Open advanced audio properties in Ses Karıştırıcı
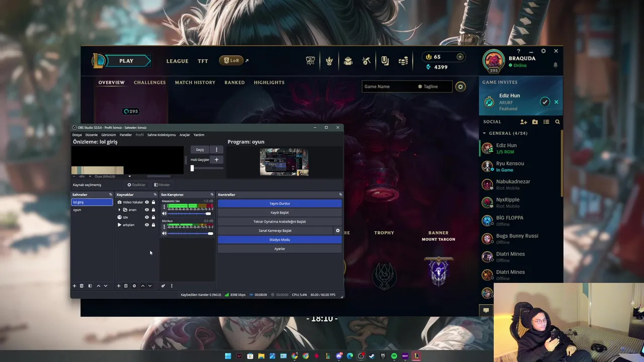644x362 pixels. click(x=163, y=286)
